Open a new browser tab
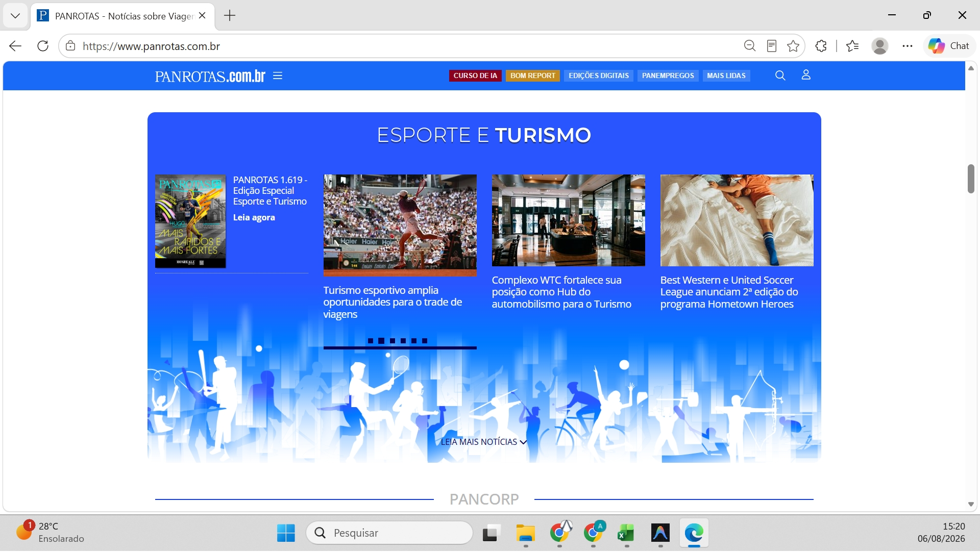980x552 pixels. click(230, 16)
